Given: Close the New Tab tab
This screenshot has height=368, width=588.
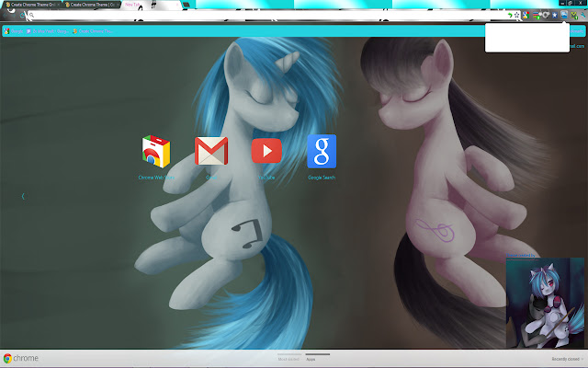Looking at the screenshot, I should (177, 5).
